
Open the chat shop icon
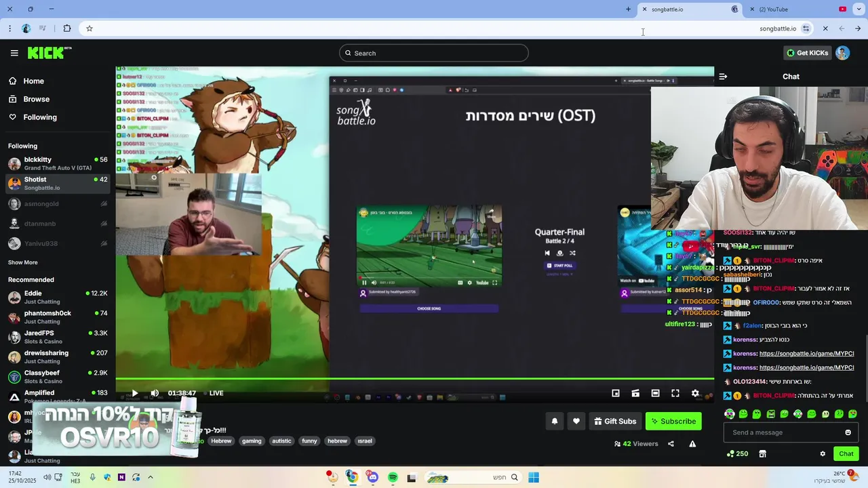tap(762, 453)
